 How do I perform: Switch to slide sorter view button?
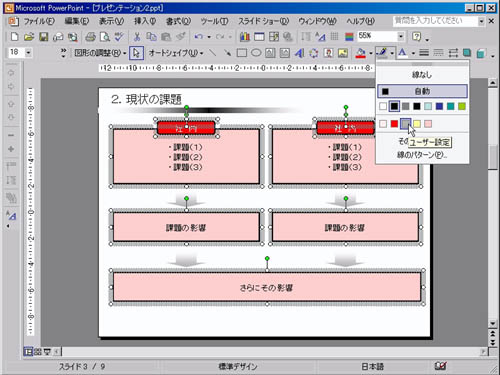[38, 351]
